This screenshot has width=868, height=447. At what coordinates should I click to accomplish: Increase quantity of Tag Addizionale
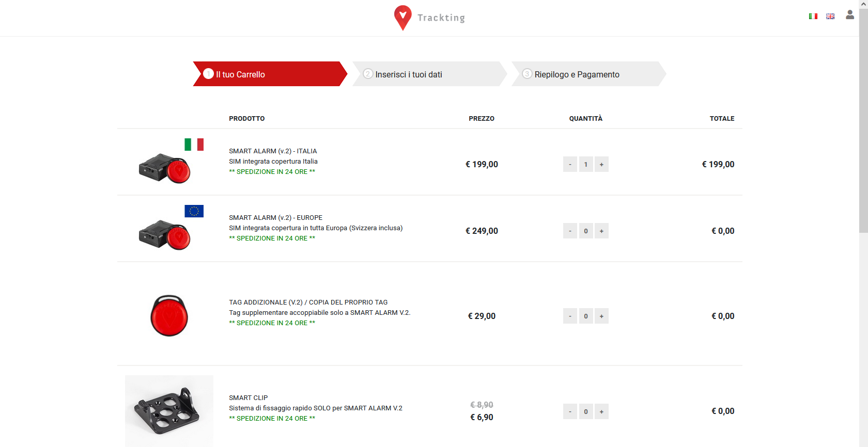(x=601, y=316)
